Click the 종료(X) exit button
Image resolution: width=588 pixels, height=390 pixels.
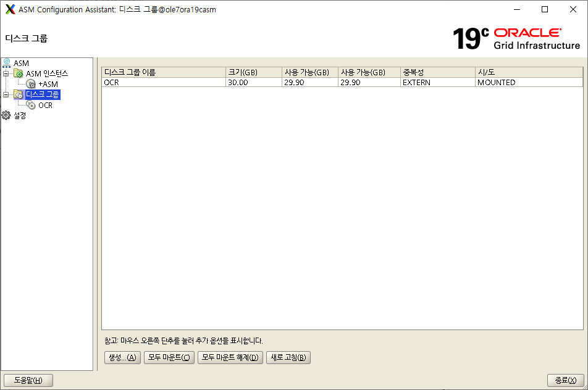[566, 380]
